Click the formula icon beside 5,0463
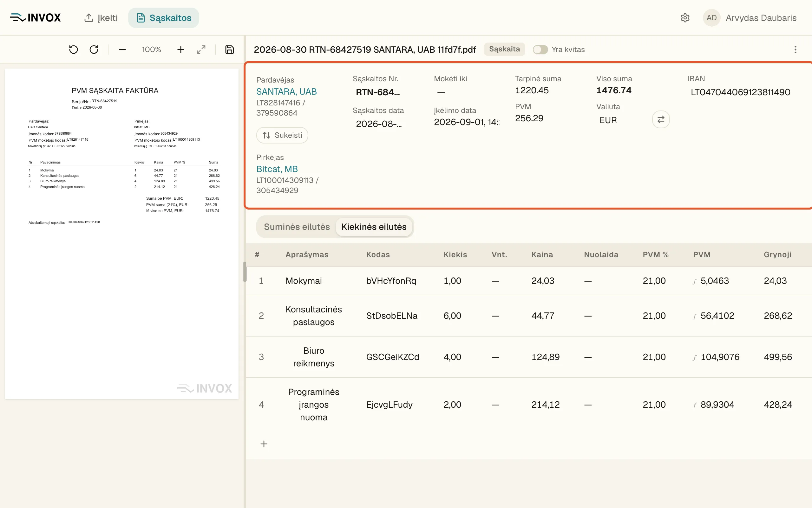This screenshot has width=812, height=508. 695,281
